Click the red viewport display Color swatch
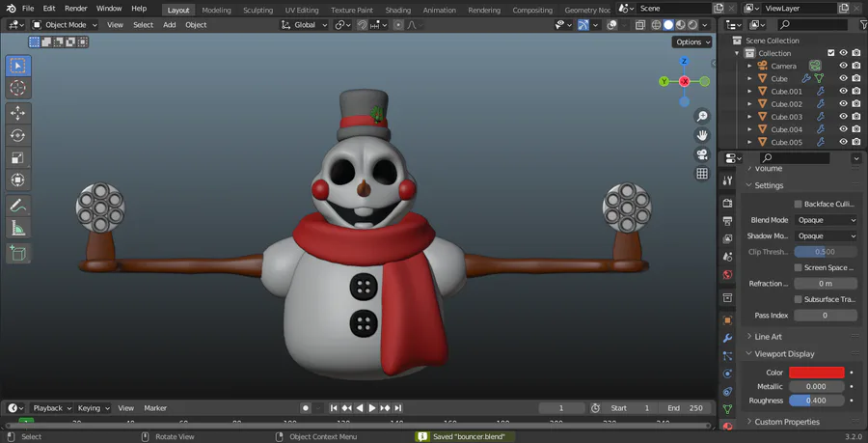Screen dimensions: 868x443 pyautogui.click(x=817, y=373)
